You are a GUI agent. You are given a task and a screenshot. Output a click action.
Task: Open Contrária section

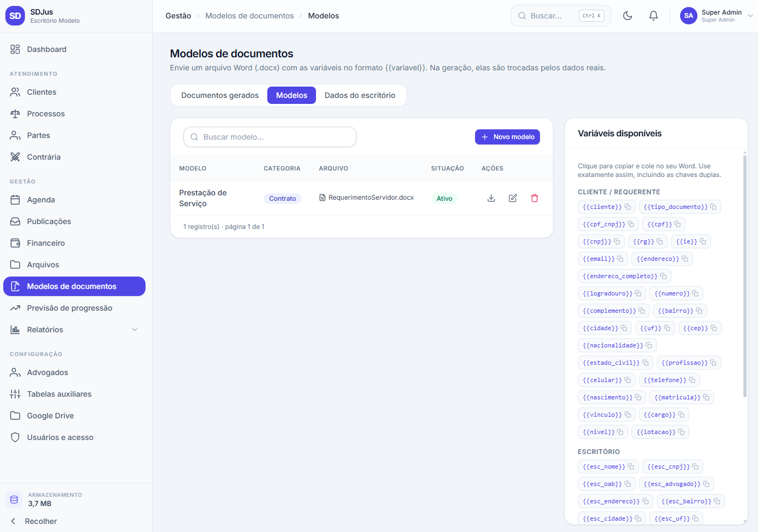pyautogui.click(x=74, y=157)
